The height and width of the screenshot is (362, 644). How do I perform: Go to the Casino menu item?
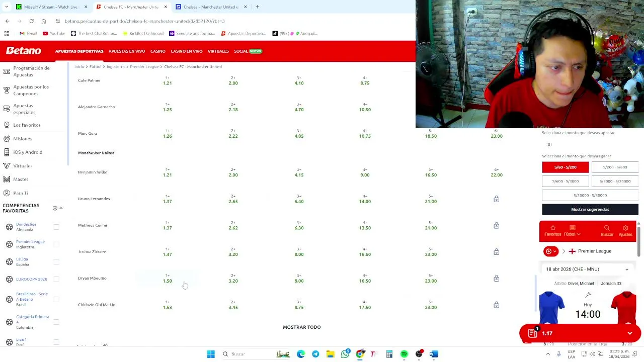click(157, 51)
